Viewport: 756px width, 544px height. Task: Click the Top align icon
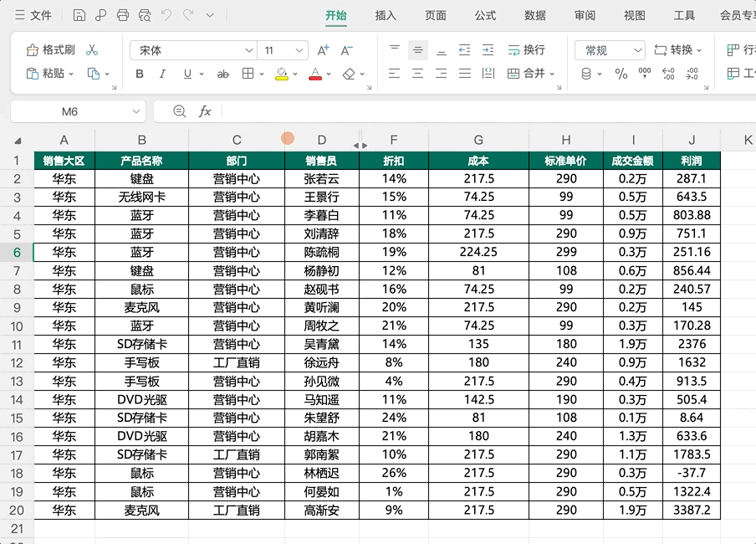point(395,49)
